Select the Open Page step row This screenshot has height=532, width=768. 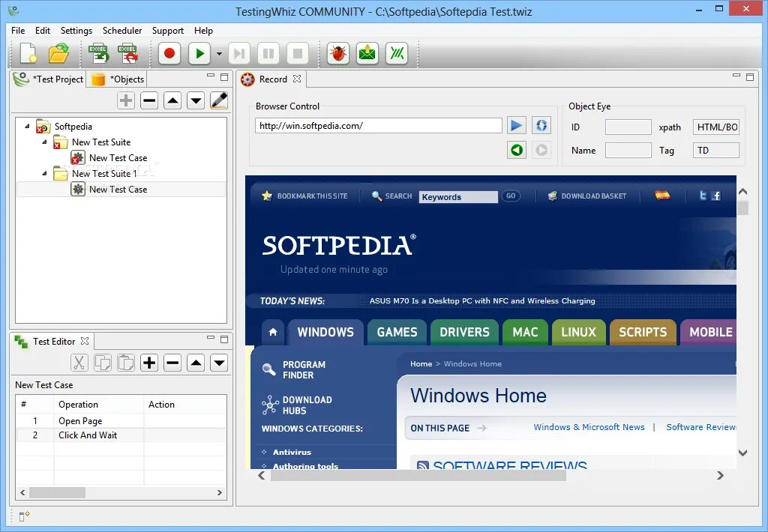click(x=121, y=421)
